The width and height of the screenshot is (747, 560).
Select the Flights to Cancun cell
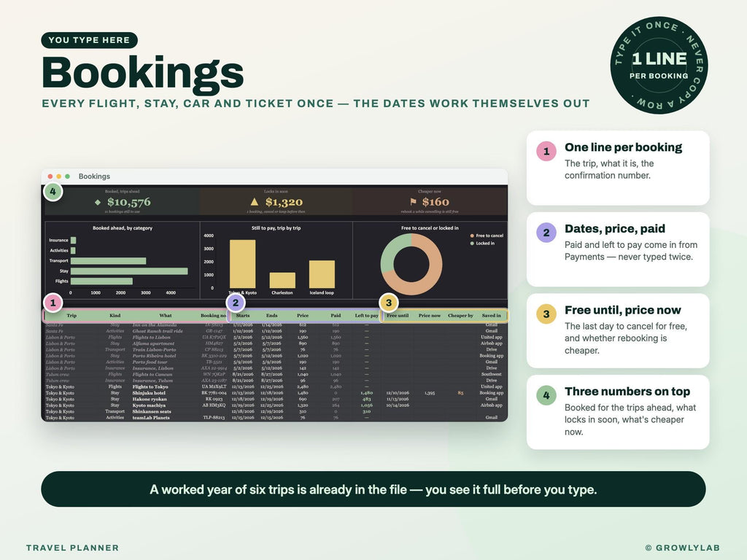pyautogui.click(x=152, y=375)
